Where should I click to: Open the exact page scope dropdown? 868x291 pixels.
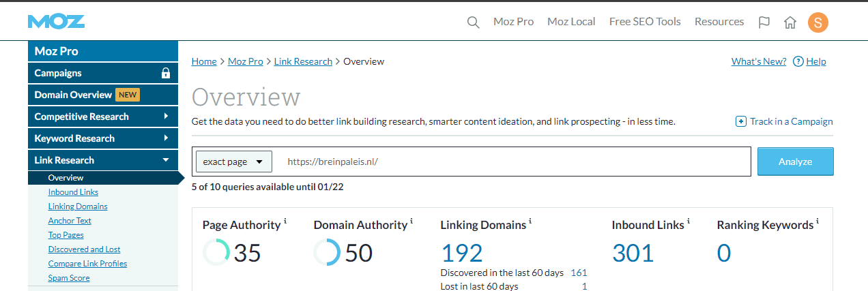pos(233,162)
